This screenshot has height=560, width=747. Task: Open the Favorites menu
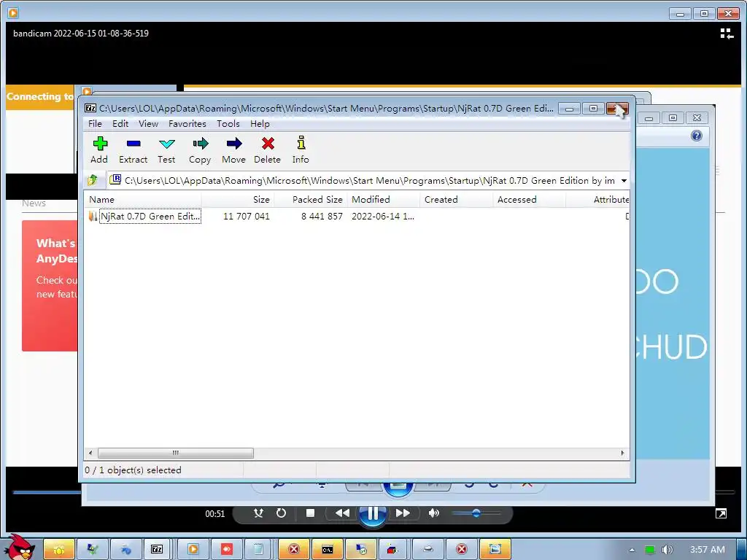(x=187, y=124)
